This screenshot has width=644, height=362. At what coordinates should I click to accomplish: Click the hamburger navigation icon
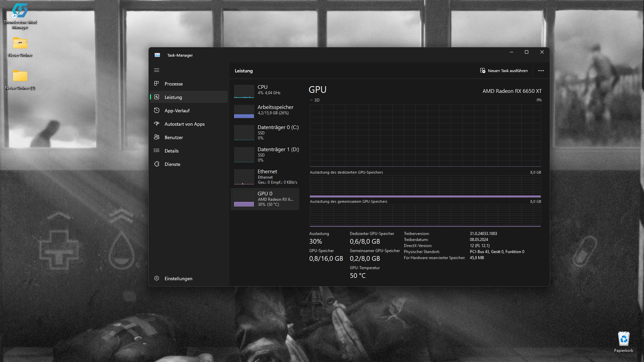tap(157, 70)
